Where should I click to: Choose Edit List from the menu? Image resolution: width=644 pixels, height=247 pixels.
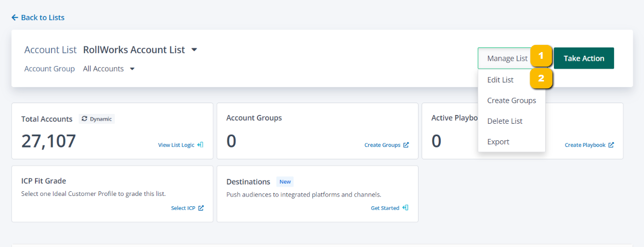click(x=500, y=80)
